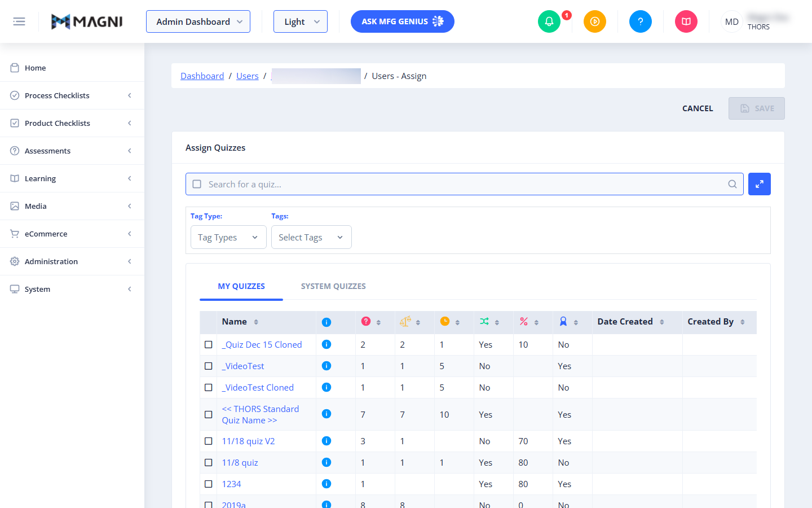Viewport: 812px width, 508px height.
Task: Click the blue expand fullscreen button
Action: [x=760, y=184]
